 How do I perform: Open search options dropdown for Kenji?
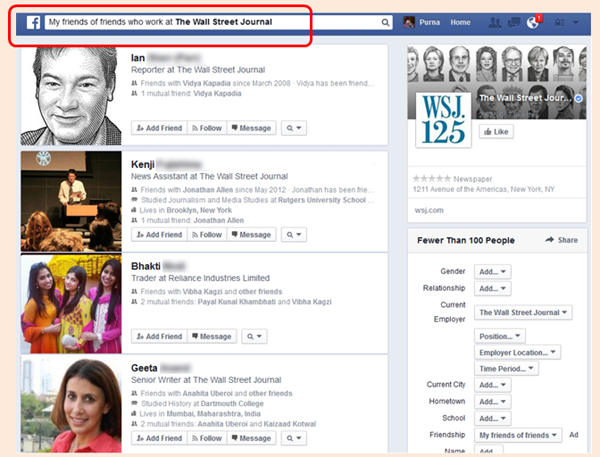(x=294, y=234)
